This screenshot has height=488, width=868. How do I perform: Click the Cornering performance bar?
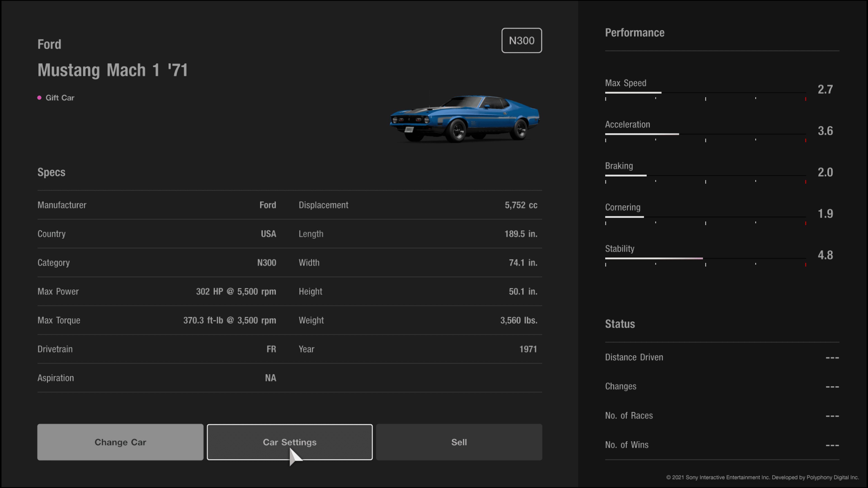[705, 217]
